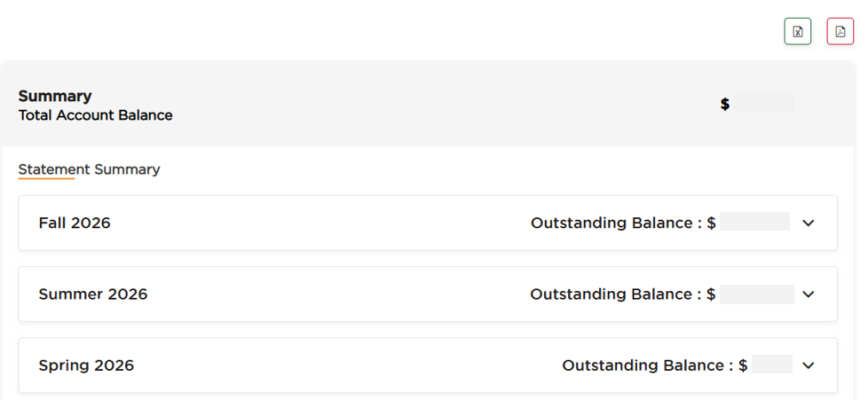Click Fall 2026 Outstanding Balance text
868x400 pixels.
(x=612, y=223)
